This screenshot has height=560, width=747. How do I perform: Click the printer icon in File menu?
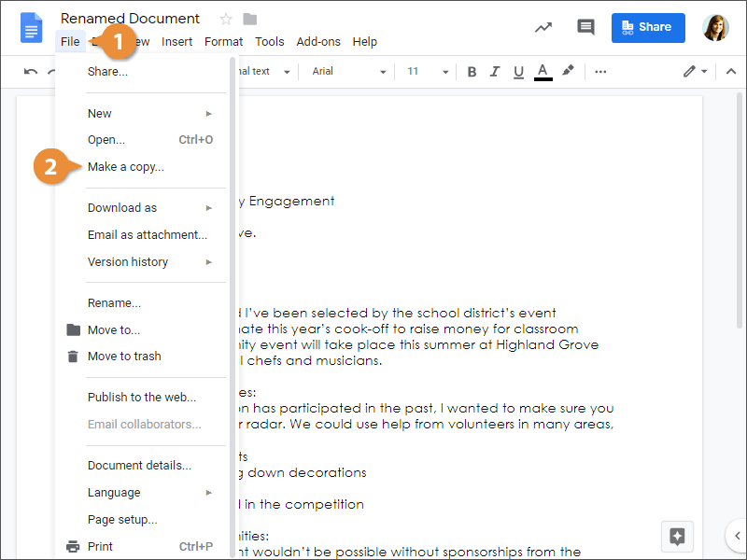[x=73, y=546]
